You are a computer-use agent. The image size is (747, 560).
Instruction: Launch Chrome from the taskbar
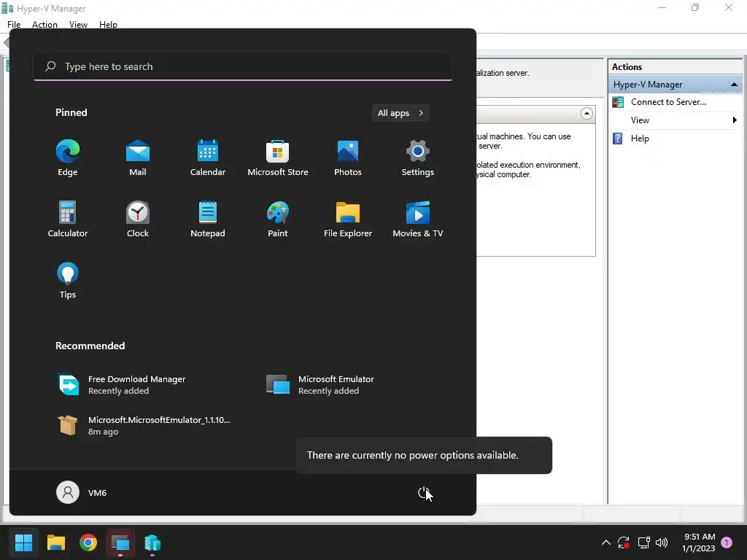click(88, 542)
